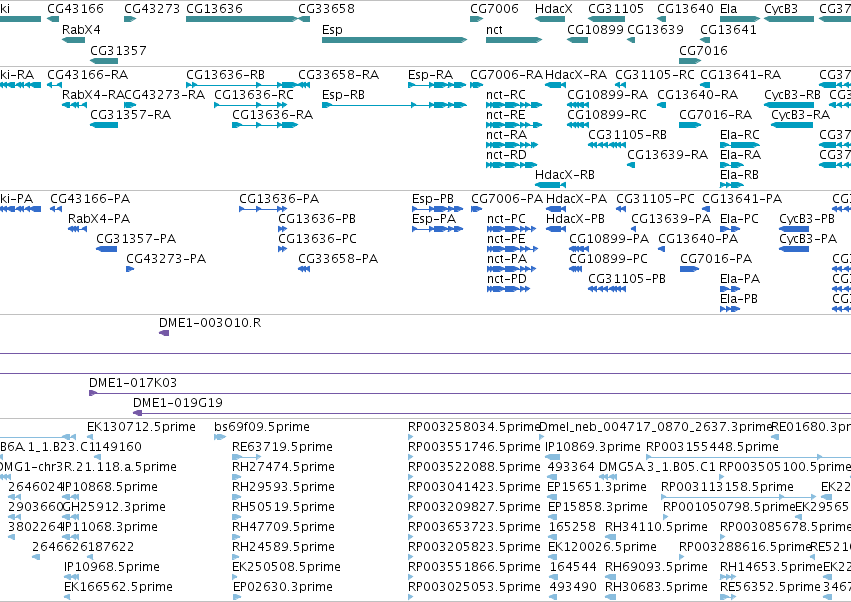Open EST RP003025053.5prime label
The width and height of the screenshot is (851, 602).
[474, 587]
